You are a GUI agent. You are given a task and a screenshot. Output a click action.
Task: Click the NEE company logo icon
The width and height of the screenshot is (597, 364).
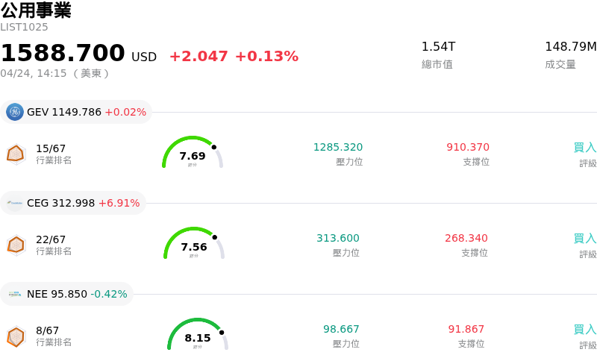pos(15,294)
